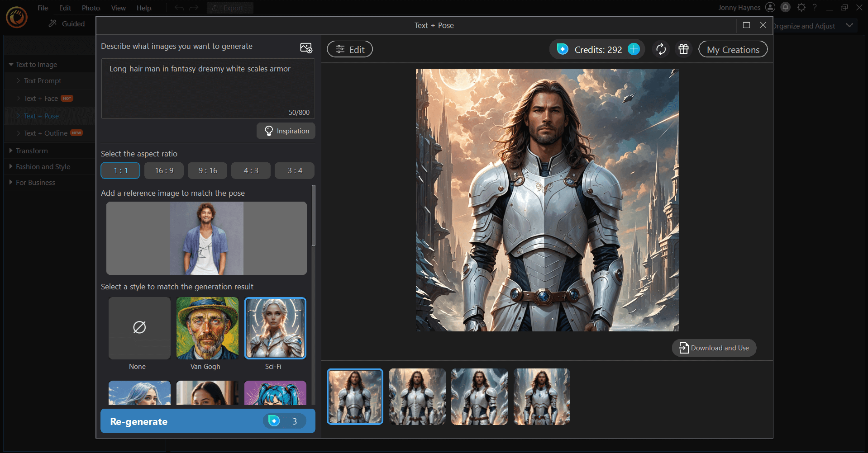The image size is (868, 453).
Task: Open the Edit adjustments panel
Action: (349, 49)
